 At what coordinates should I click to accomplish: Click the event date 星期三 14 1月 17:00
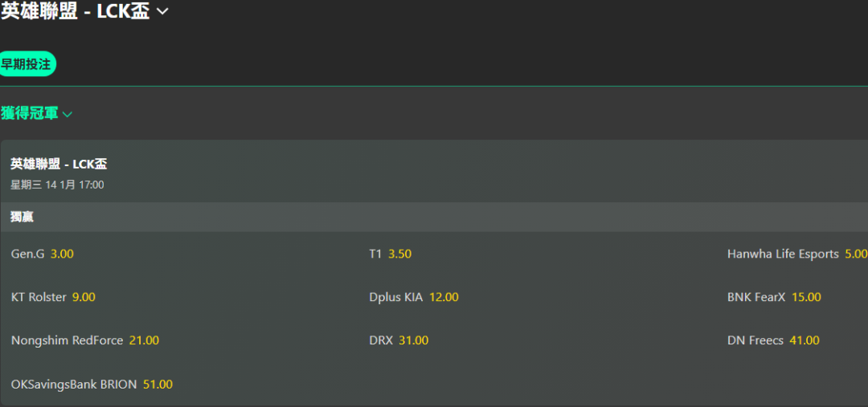point(57,185)
